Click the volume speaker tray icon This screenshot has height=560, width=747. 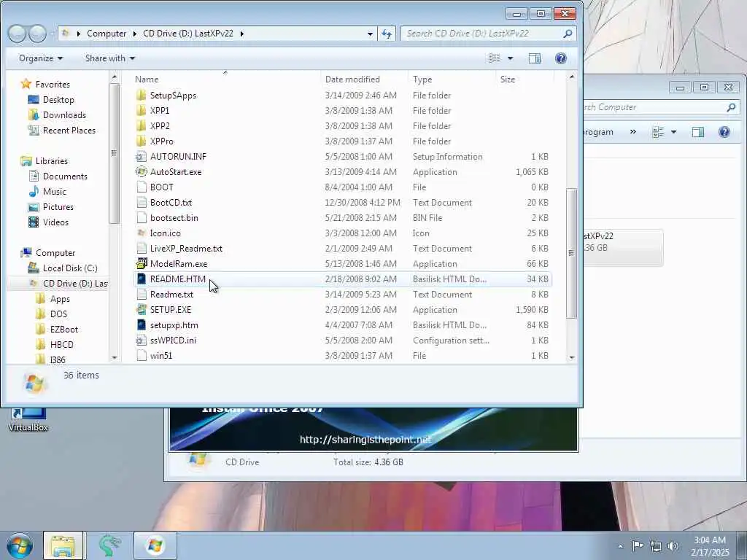(x=673, y=545)
